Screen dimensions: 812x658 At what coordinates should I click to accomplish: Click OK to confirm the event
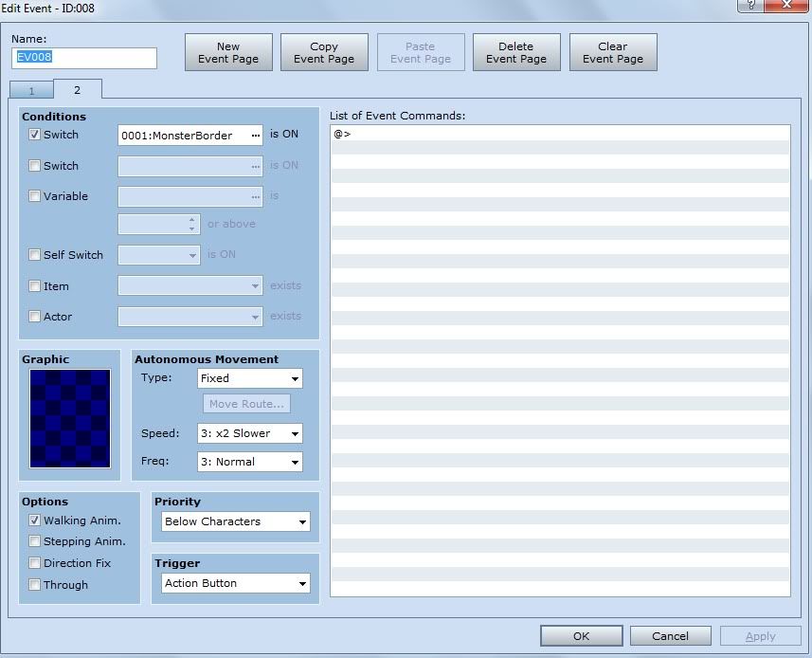coord(581,636)
